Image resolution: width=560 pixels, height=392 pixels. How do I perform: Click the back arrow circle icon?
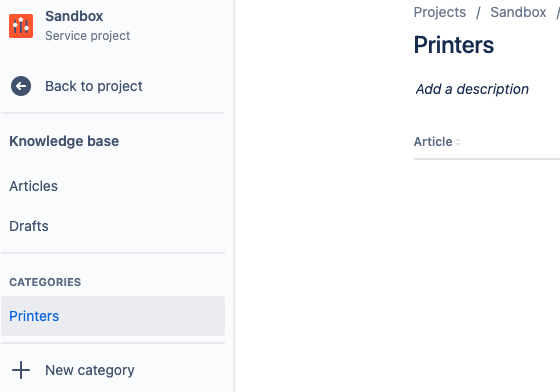(x=21, y=86)
